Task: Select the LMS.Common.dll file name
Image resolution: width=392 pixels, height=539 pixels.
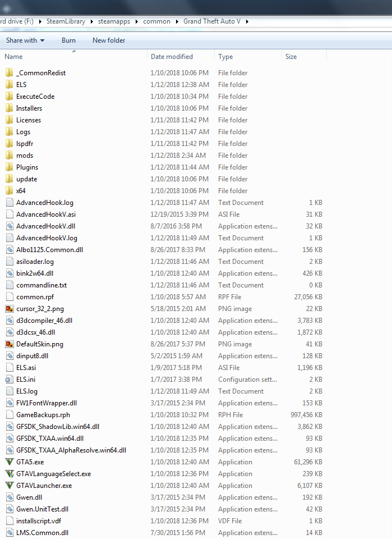Action: (x=42, y=532)
